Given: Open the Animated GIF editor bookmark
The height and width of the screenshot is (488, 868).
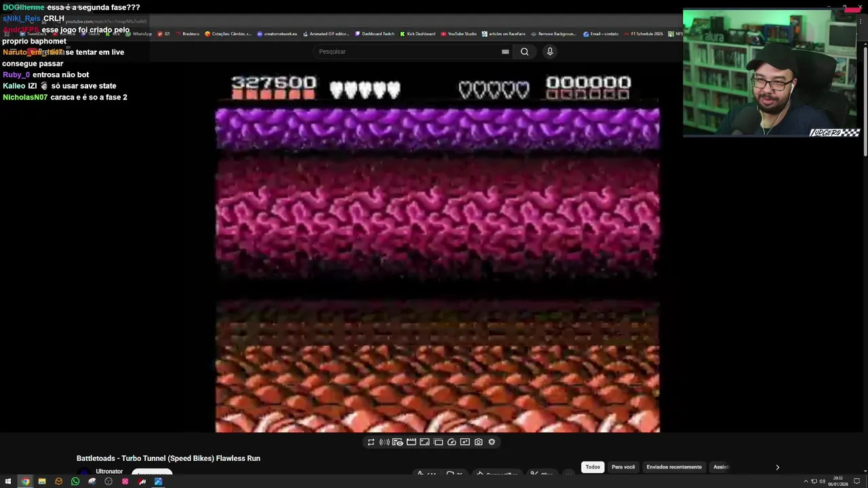Looking at the screenshot, I should click(x=325, y=34).
